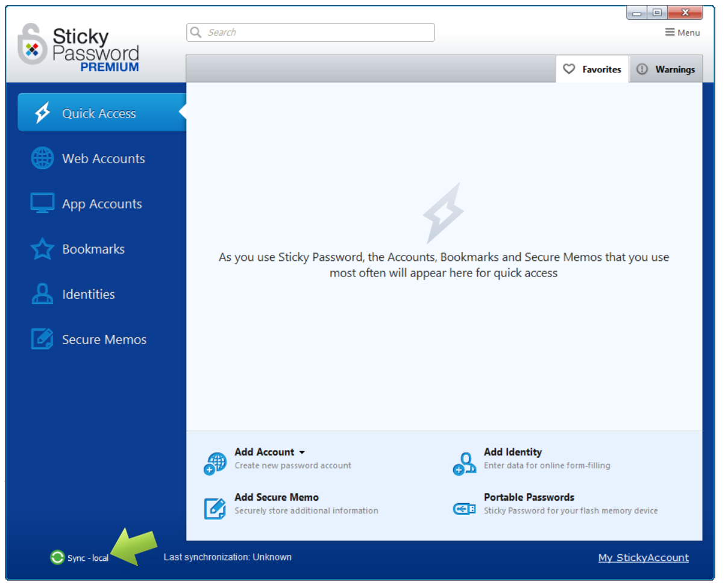Click the Add Secure Memo label
This screenshot has height=585, width=728.
(x=277, y=497)
